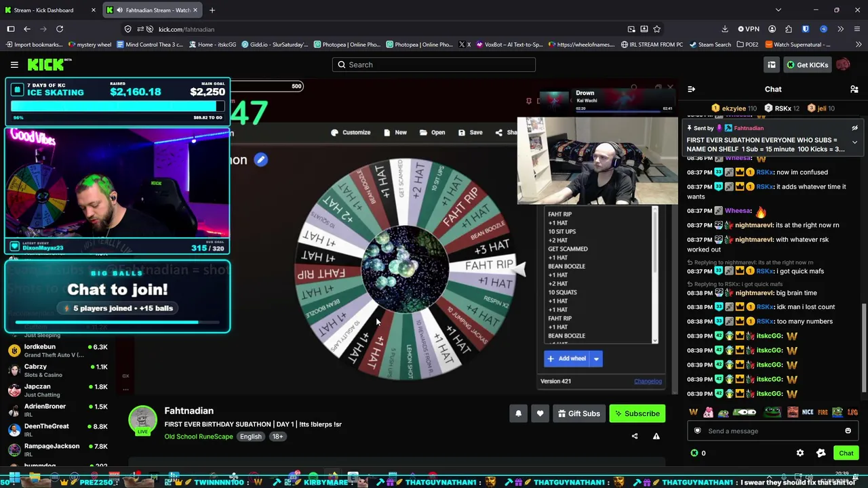Open Cabrzy recommended channel
The height and width of the screenshot is (488, 868).
pyautogui.click(x=57, y=370)
